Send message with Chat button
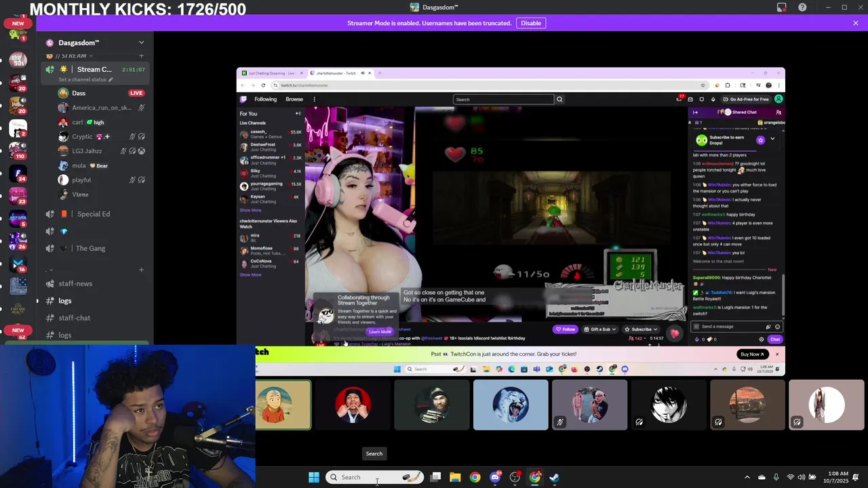 click(x=774, y=340)
